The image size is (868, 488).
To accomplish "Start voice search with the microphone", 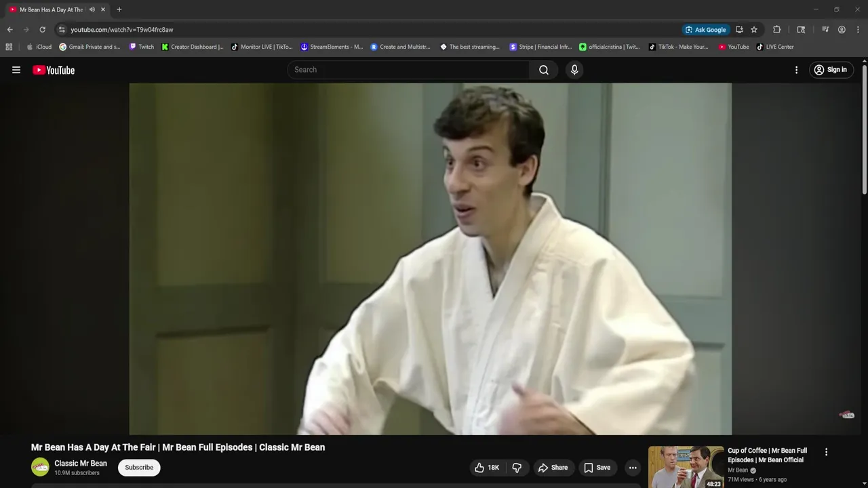I will pos(574,70).
